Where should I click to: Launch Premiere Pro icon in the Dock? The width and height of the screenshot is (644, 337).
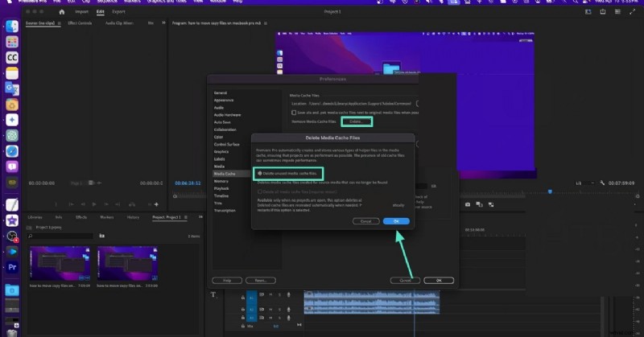point(12,267)
